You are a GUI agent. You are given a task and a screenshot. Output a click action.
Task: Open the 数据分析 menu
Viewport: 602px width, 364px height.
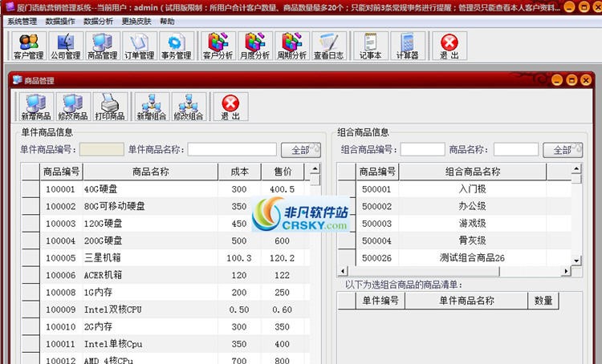tap(98, 22)
